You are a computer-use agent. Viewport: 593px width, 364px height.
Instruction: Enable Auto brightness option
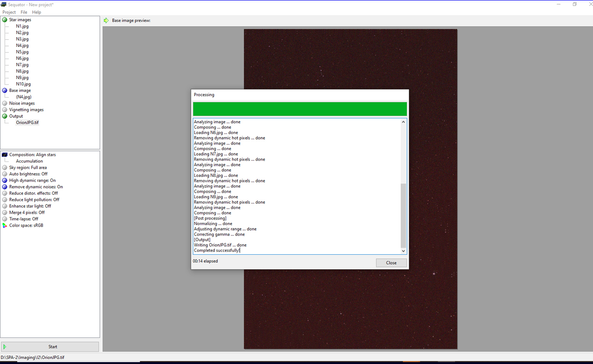pos(28,174)
